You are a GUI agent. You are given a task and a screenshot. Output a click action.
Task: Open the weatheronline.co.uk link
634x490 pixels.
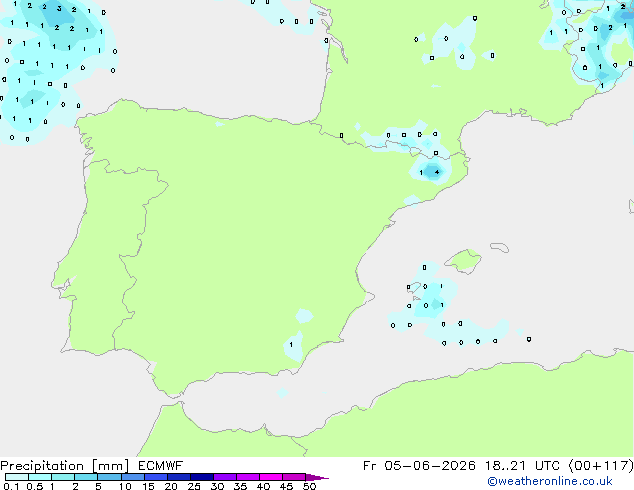(x=550, y=481)
